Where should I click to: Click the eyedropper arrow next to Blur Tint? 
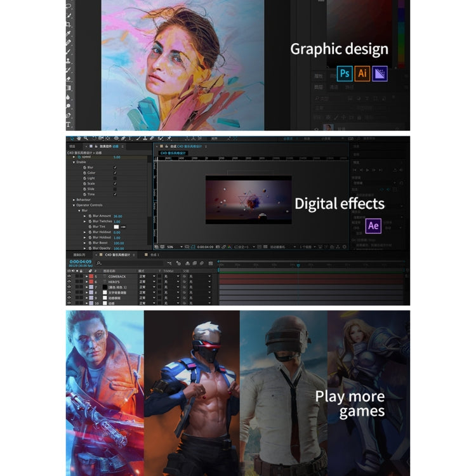click(x=123, y=227)
